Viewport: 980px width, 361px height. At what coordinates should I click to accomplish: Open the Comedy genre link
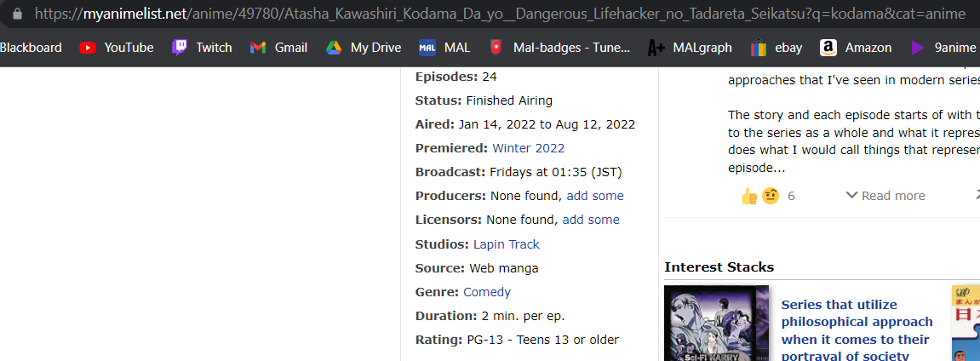[x=487, y=292]
